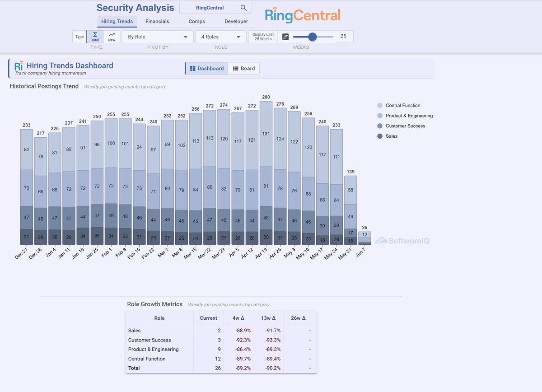
Task: Click the weeks value field showing 25
Action: tap(343, 37)
